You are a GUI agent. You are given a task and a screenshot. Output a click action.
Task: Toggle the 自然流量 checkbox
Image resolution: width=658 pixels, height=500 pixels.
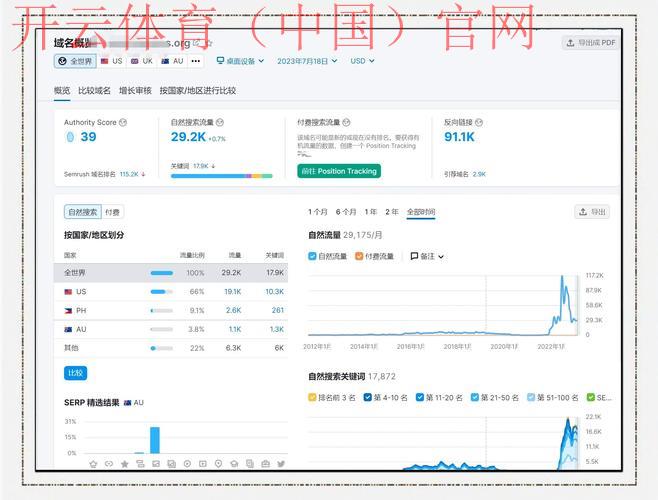(312, 256)
